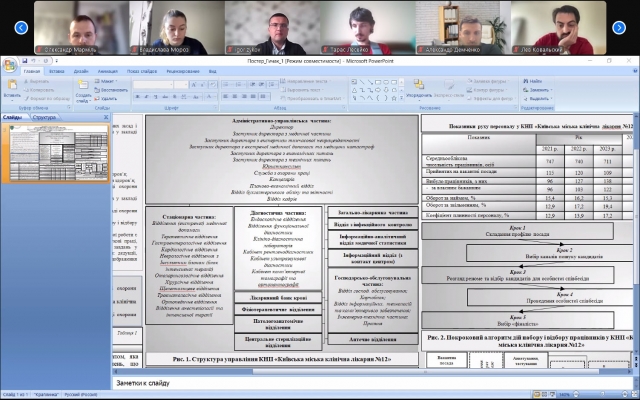Close the slides pane with X
Image resolution: width=640 pixels, height=400 pixels.
click(x=106, y=117)
